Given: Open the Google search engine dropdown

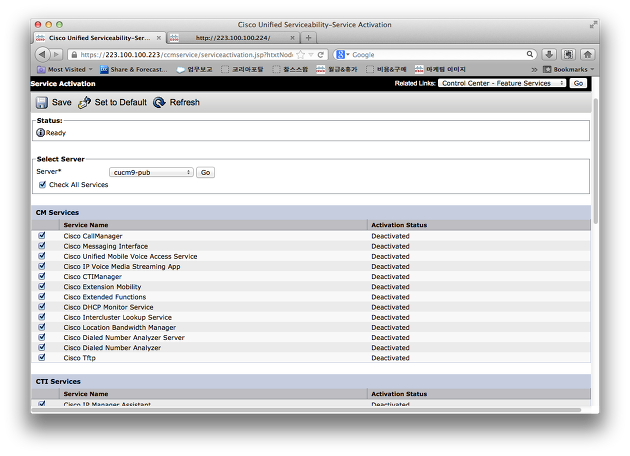Looking at the screenshot, I should pos(343,55).
